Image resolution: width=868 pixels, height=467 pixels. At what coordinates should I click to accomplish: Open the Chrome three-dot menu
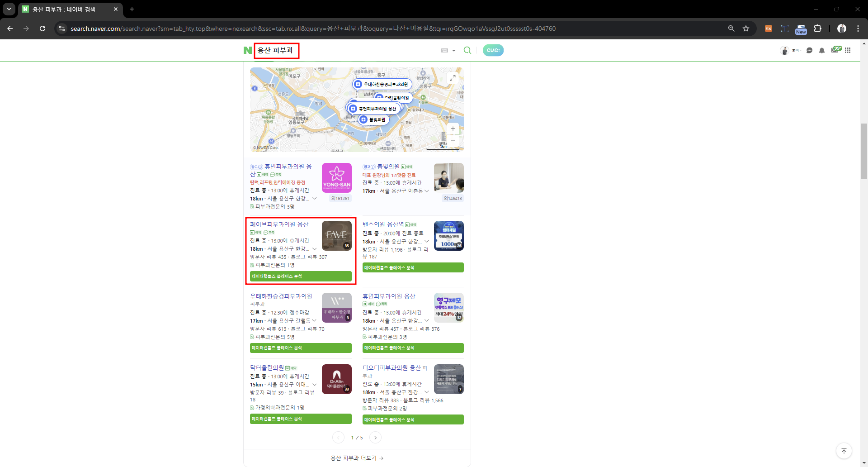[x=858, y=29]
